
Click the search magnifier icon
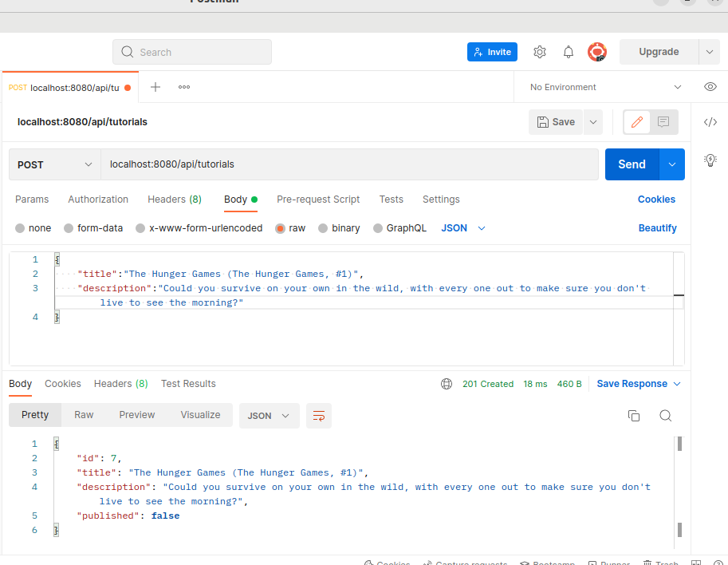[x=128, y=52]
